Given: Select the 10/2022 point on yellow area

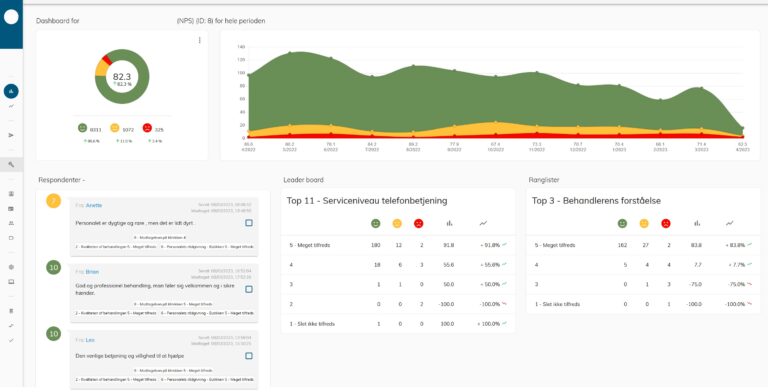Looking at the screenshot, I should click(x=496, y=122).
